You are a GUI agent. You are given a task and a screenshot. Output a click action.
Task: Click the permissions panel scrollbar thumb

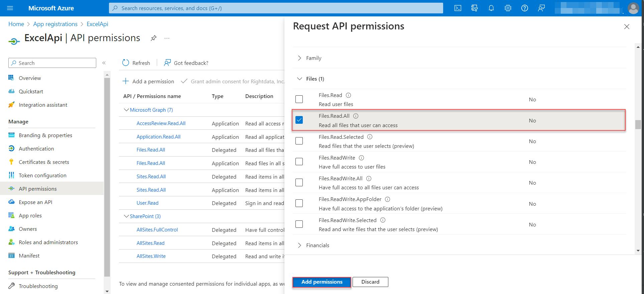638,124
